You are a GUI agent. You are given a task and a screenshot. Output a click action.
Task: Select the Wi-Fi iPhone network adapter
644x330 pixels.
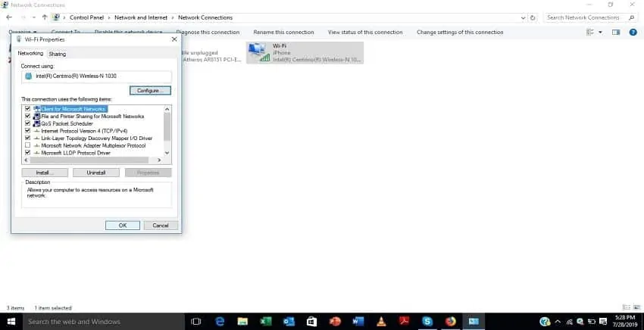click(305, 52)
